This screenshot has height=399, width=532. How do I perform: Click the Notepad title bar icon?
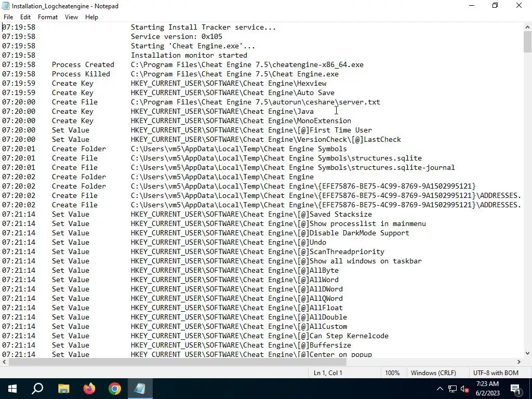[x=5, y=6]
